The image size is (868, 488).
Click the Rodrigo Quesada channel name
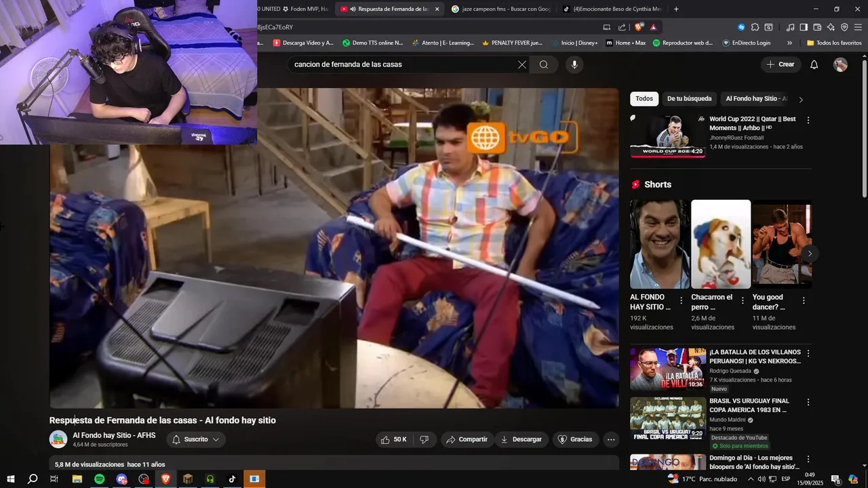[x=731, y=371]
